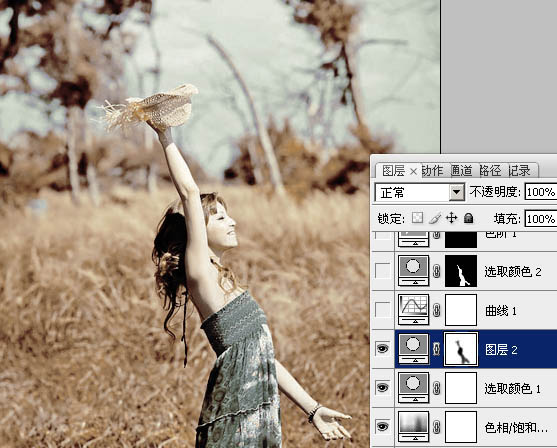Toggle mask link icon on 色相/饱和
557x448 pixels.
pos(437,427)
